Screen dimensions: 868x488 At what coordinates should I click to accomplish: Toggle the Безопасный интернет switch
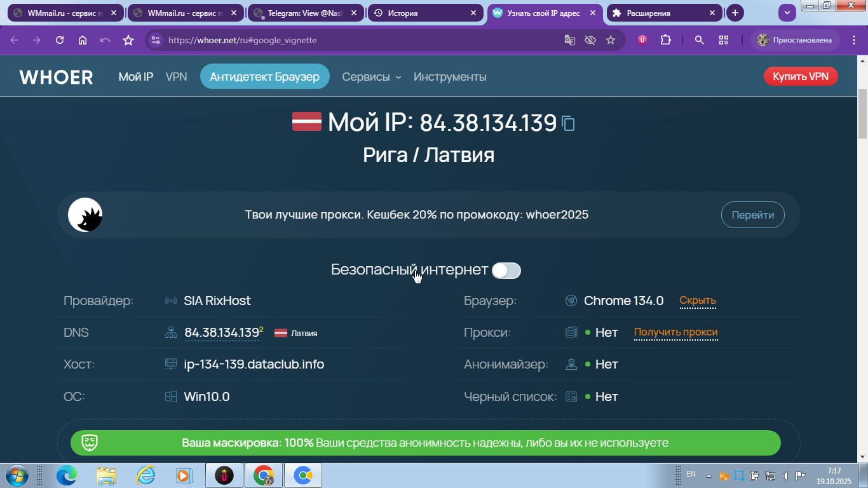(x=506, y=271)
